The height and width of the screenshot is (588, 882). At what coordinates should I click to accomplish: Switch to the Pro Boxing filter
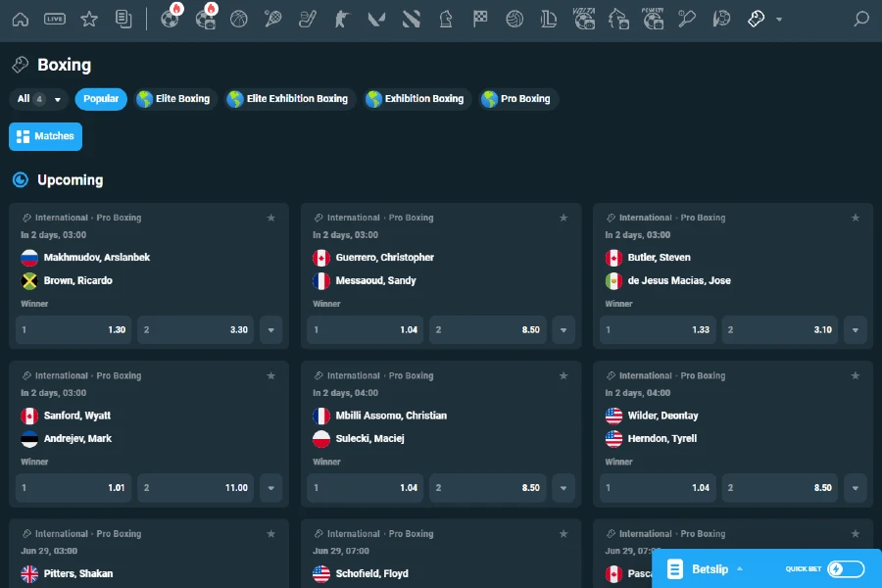click(x=518, y=98)
